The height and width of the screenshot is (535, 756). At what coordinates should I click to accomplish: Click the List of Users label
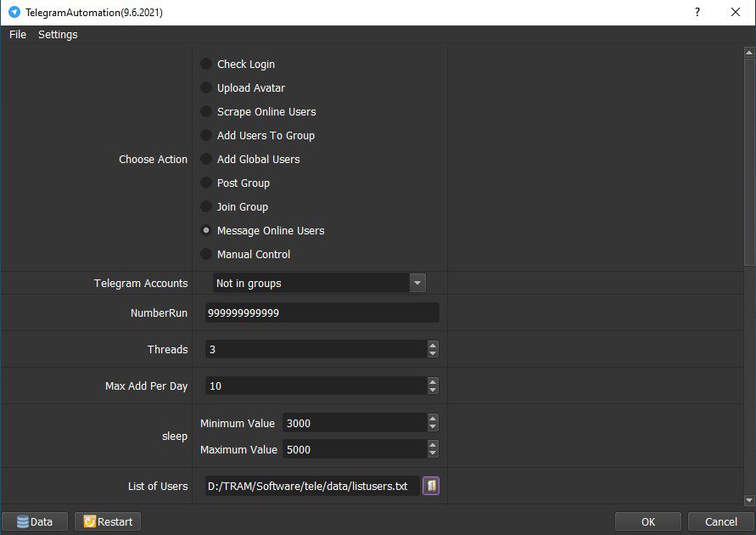[158, 487]
